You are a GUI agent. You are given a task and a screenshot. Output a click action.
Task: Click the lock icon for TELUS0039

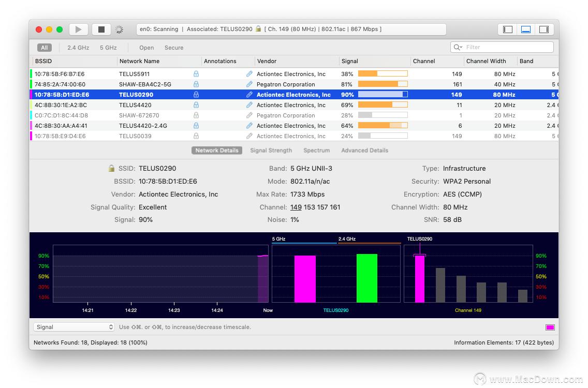pos(196,136)
